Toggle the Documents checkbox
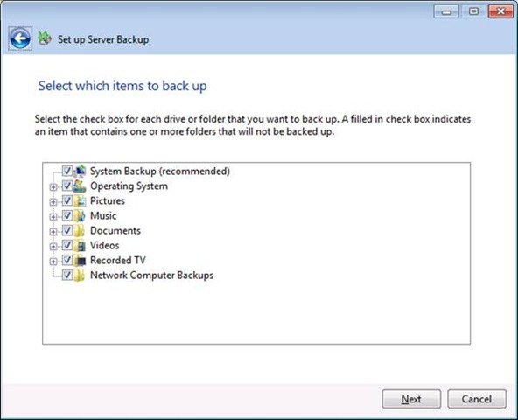Image resolution: width=518 pixels, height=420 pixels. 67,230
